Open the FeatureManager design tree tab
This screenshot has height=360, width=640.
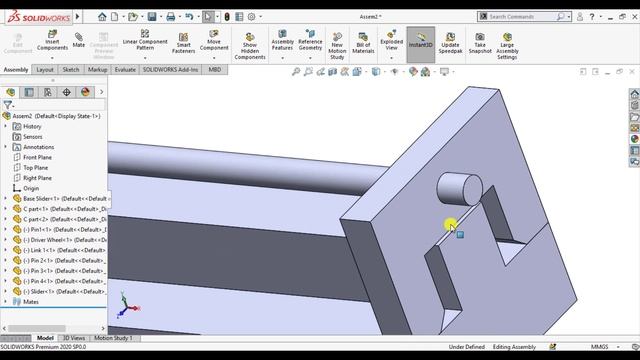[11, 92]
